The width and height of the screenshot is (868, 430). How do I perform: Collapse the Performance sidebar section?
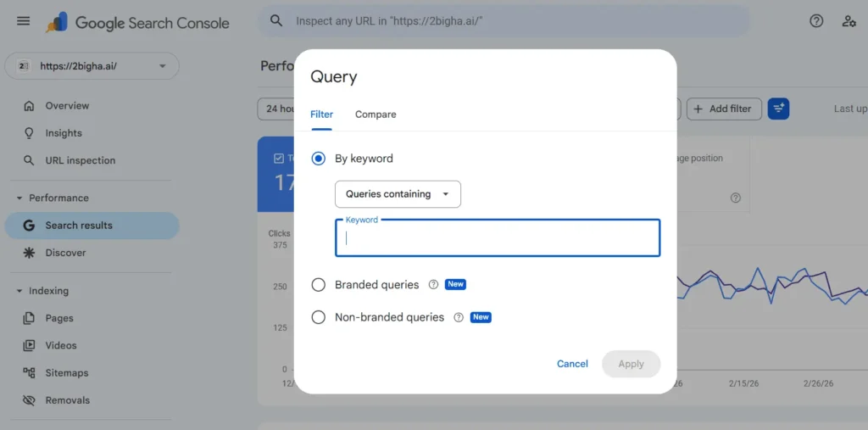click(x=19, y=198)
